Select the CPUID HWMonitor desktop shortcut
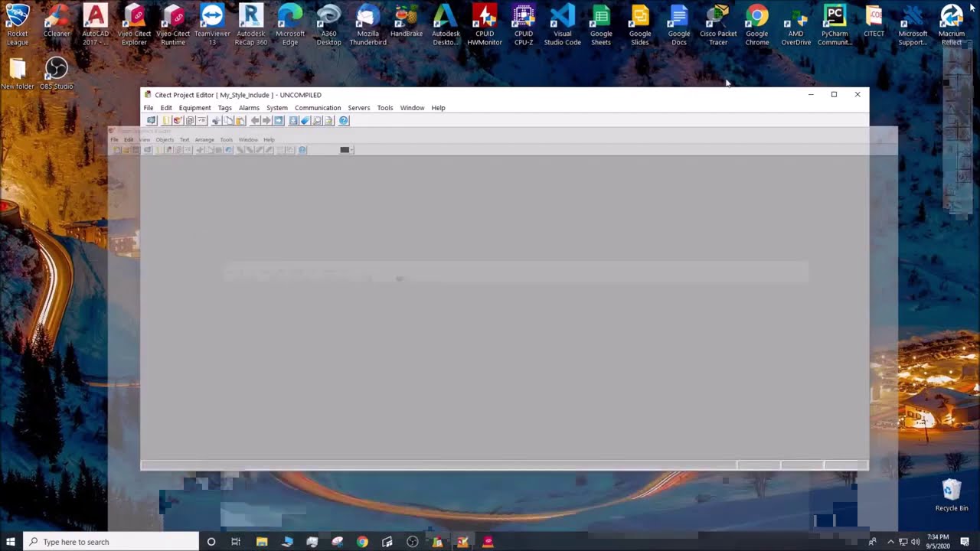 click(x=485, y=24)
